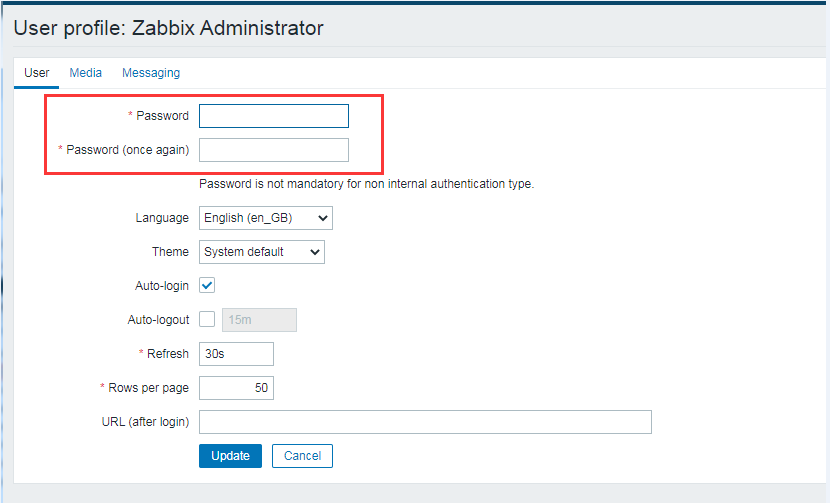The width and height of the screenshot is (830, 503).
Task: Click the Language field label
Action: tap(162, 218)
